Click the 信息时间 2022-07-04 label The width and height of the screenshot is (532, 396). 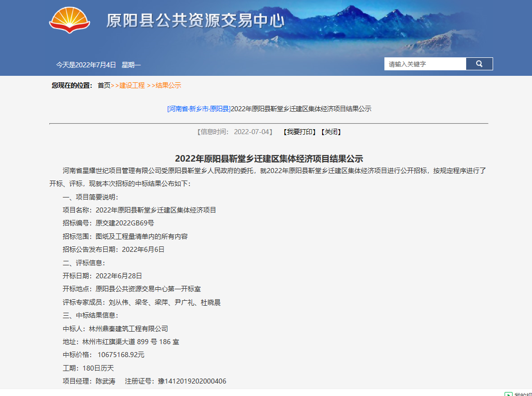(235, 132)
